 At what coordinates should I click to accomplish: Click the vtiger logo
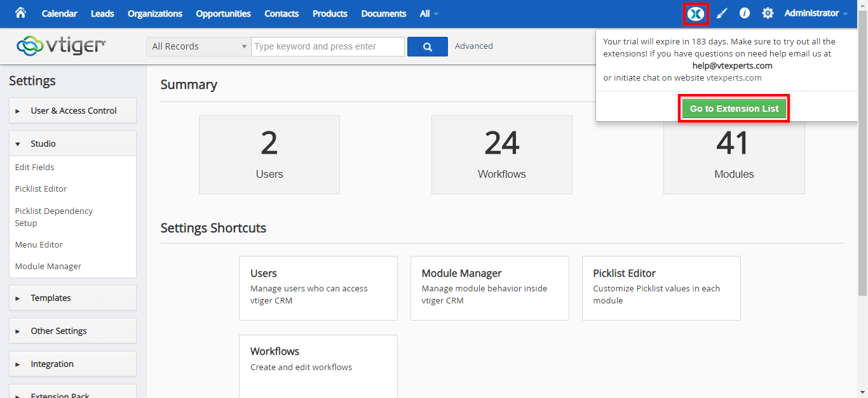click(62, 46)
